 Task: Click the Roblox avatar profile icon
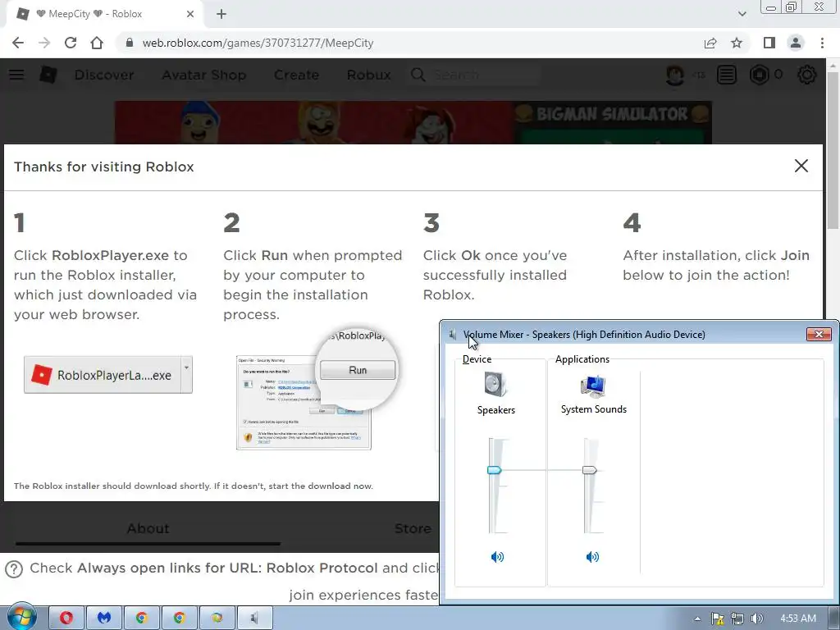click(675, 75)
